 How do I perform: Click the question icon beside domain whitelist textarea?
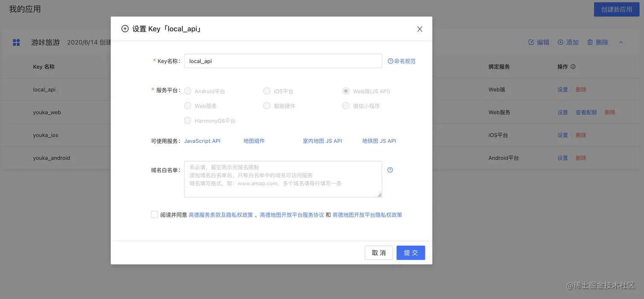tap(390, 170)
